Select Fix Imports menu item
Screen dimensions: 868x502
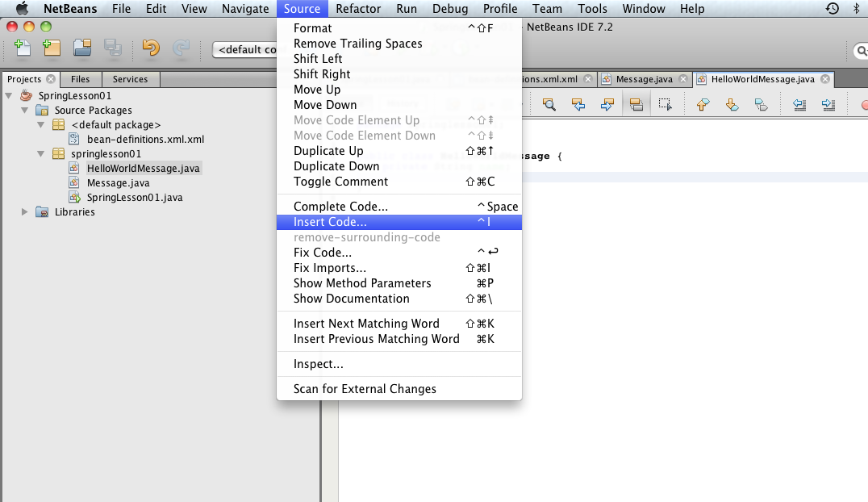point(399,268)
